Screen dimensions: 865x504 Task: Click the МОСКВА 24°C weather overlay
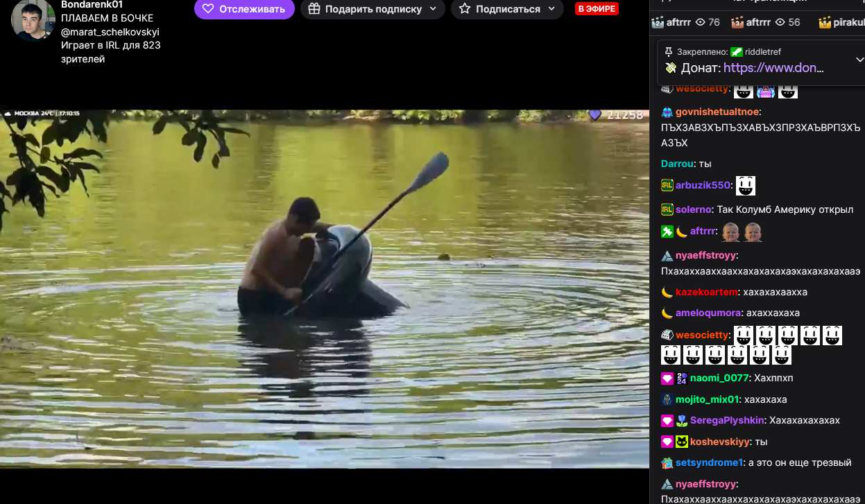pyautogui.click(x=42, y=113)
